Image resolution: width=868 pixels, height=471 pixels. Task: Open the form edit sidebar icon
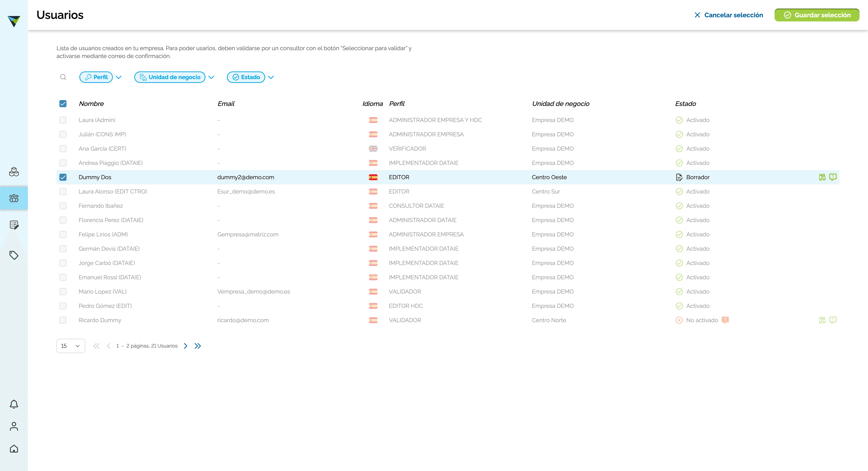coord(14,225)
